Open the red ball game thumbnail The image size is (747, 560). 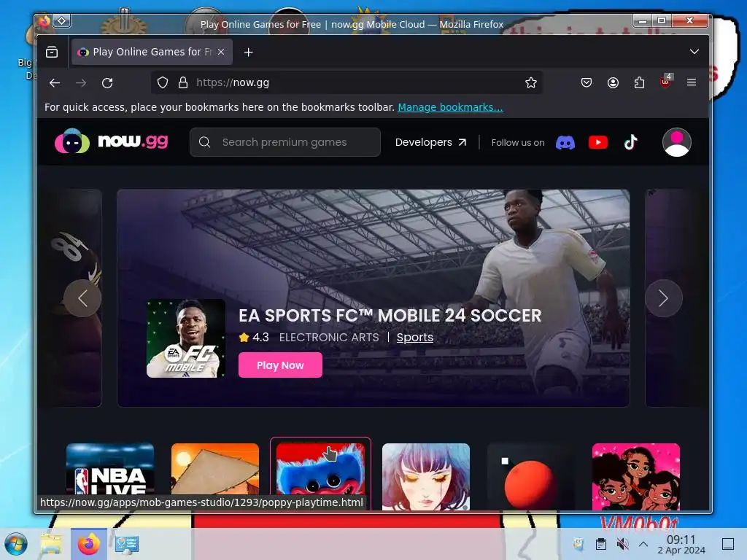531,476
